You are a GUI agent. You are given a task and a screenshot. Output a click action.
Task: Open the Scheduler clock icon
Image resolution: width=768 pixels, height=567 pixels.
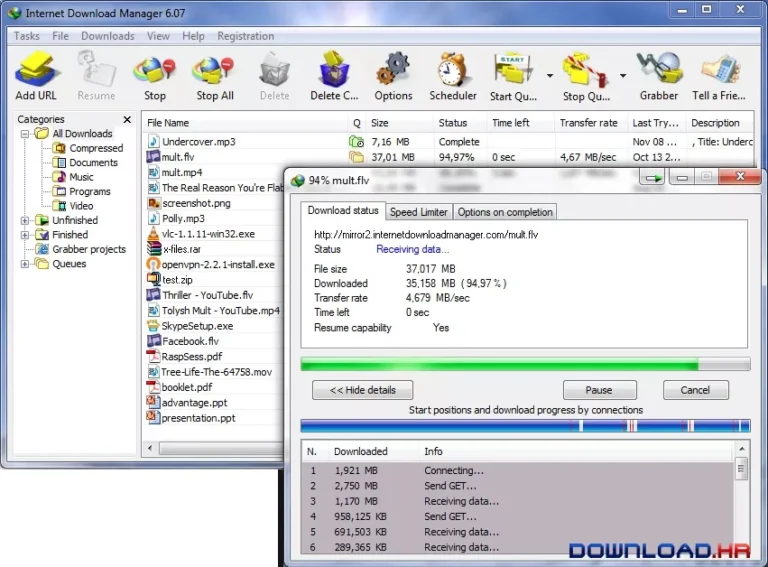click(452, 70)
